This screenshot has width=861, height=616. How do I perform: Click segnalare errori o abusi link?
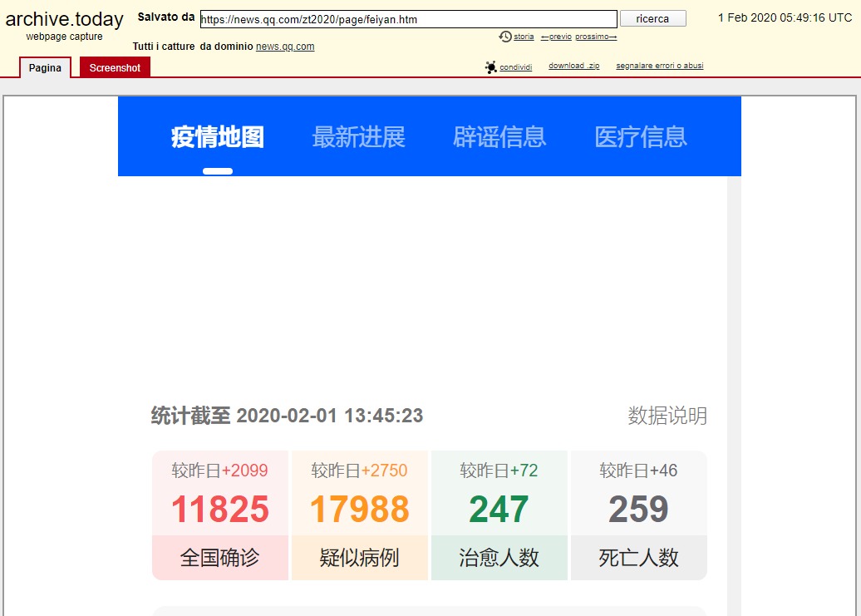(x=660, y=66)
